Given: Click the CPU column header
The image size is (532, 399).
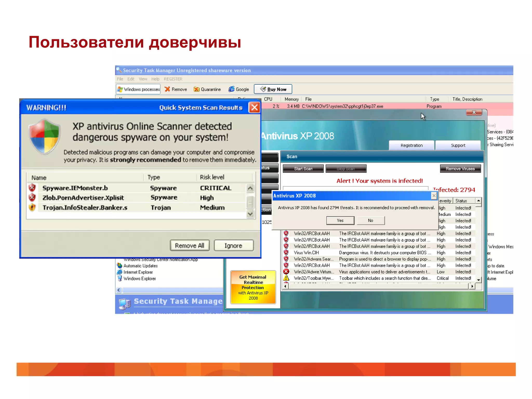Looking at the screenshot, I should coord(269,99).
